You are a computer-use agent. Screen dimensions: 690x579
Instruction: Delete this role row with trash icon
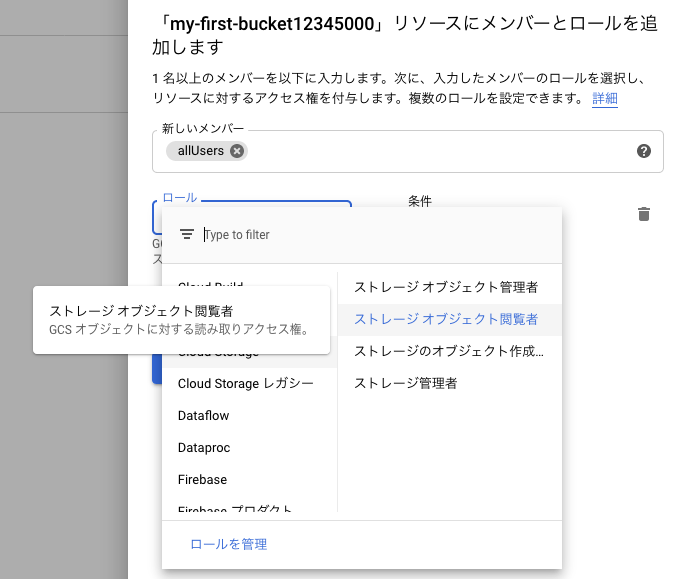pyautogui.click(x=644, y=214)
